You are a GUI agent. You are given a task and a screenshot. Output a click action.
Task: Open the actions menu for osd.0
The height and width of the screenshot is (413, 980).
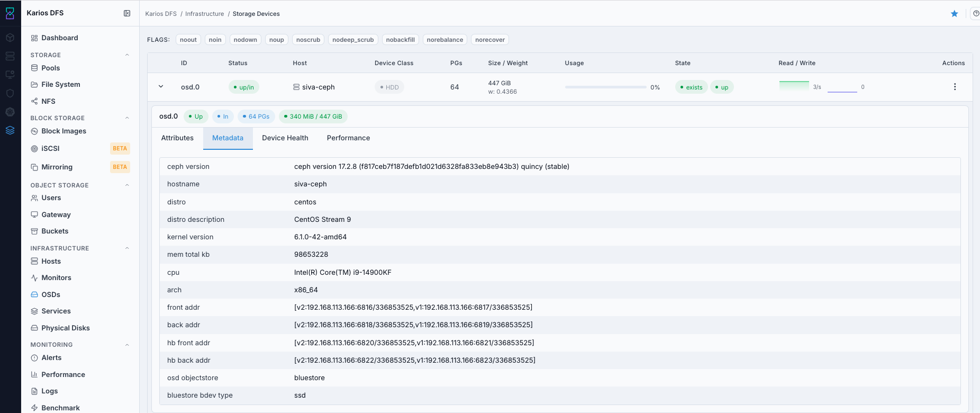coord(955,87)
